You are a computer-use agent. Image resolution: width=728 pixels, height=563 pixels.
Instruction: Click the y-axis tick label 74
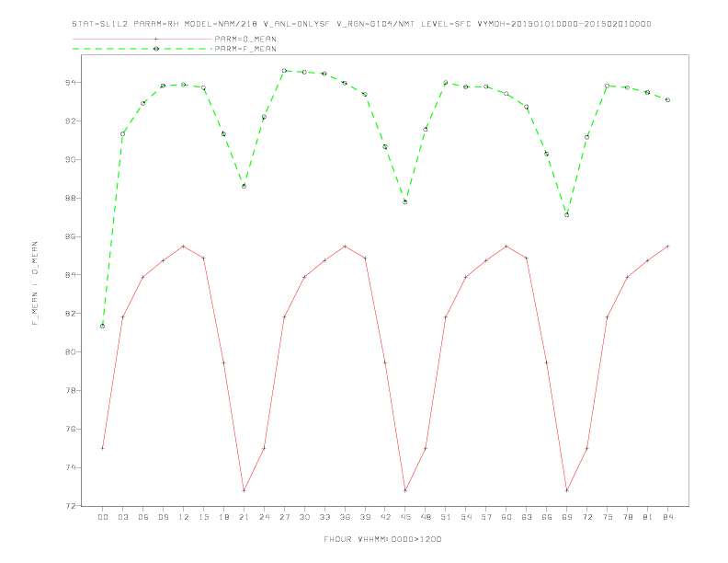(71, 467)
